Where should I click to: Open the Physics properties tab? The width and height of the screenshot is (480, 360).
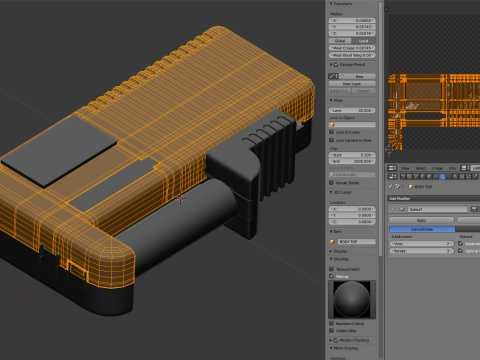pyautogui.click(x=475, y=176)
